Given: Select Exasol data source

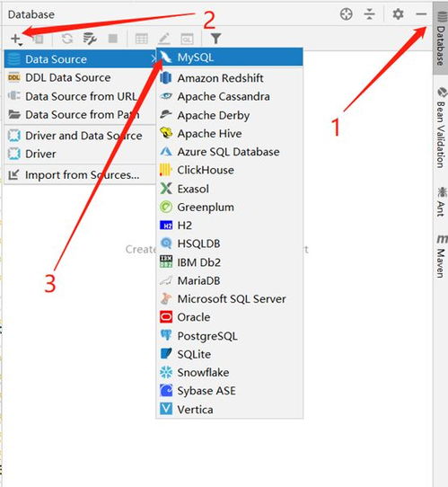Looking at the screenshot, I should (230, 189).
